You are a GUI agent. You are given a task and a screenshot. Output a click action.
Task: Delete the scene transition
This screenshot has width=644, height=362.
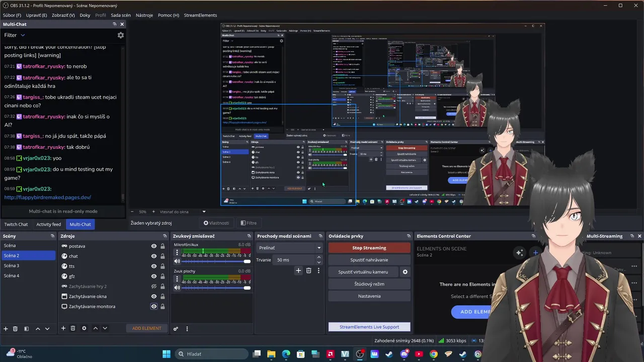[x=309, y=270]
